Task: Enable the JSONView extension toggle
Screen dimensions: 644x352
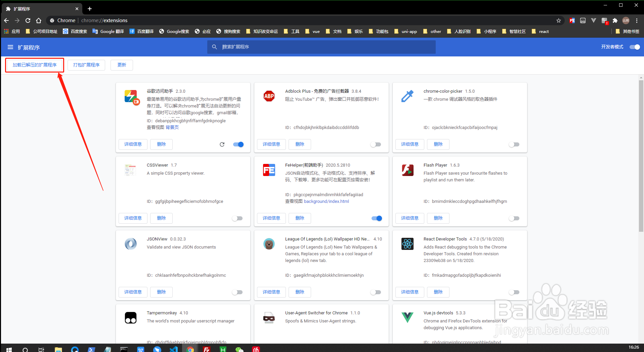Action: (x=237, y=292)
